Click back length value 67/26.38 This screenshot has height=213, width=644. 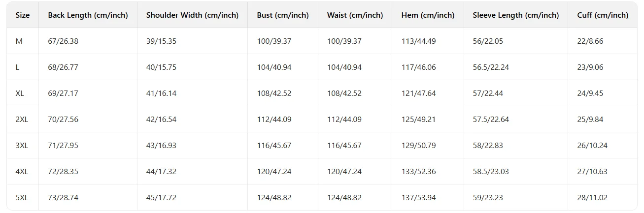tap(63, 41)
